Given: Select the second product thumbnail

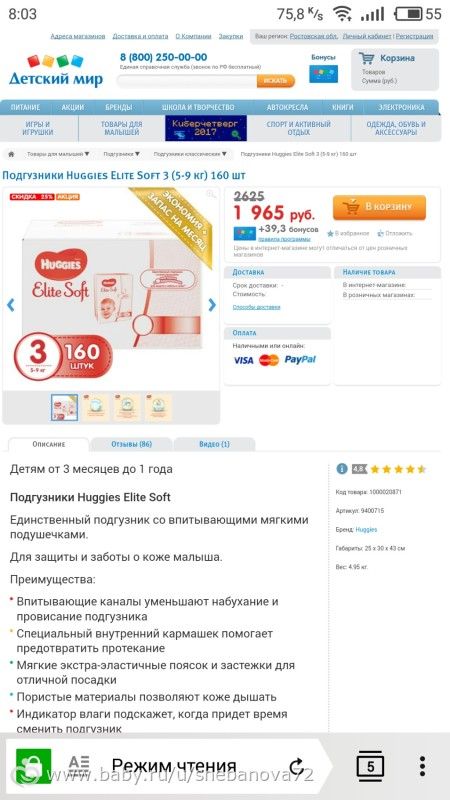Looking at the screenshot, I should (x=95, y=407).
